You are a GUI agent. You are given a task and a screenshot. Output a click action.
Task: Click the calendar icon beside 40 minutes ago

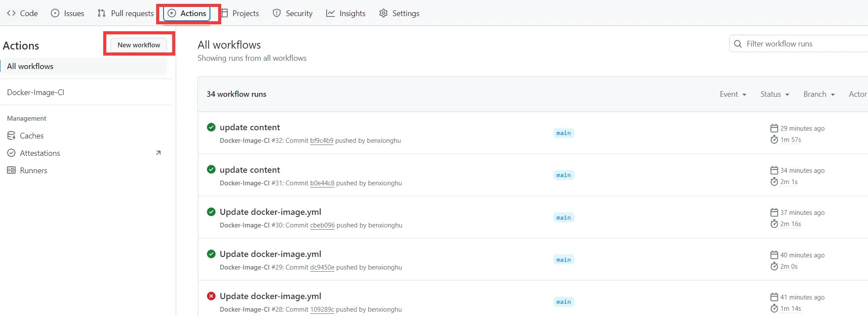click(x=774, y=255)
